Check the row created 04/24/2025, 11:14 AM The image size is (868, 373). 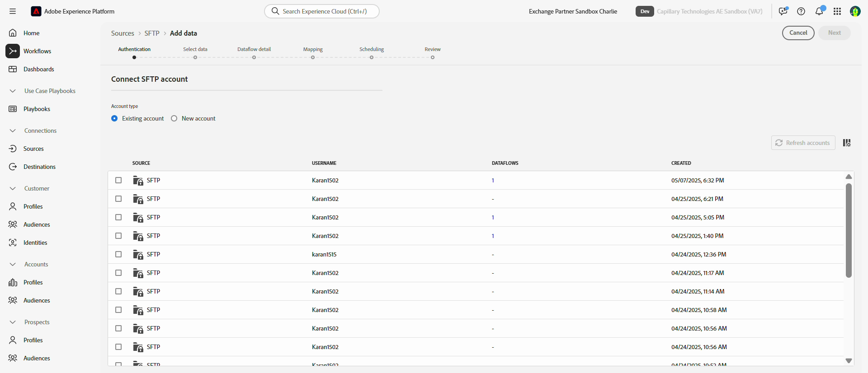[118, 291]
